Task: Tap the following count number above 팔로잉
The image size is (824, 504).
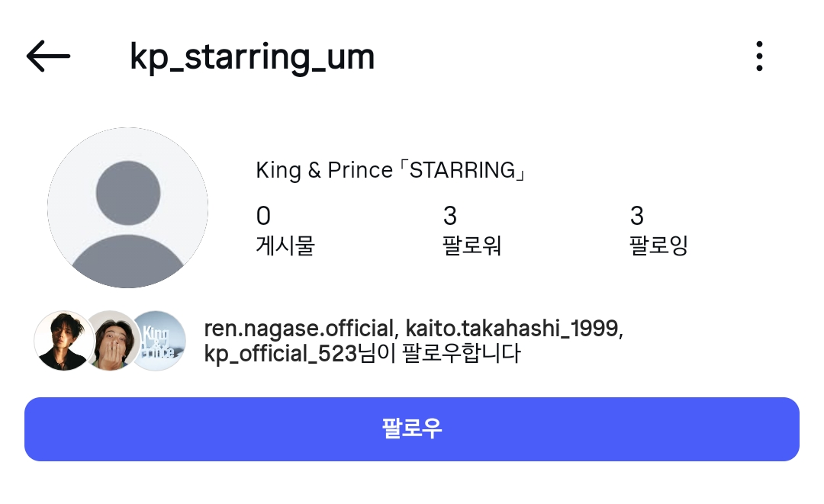Action: [x=636, y=217]
